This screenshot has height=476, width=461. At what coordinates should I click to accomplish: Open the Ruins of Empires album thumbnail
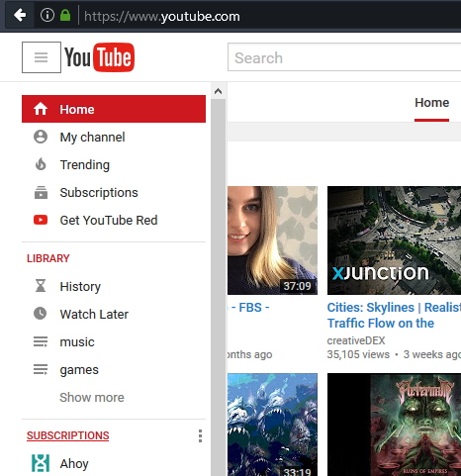pyautogui.click(x=394, y=425)
